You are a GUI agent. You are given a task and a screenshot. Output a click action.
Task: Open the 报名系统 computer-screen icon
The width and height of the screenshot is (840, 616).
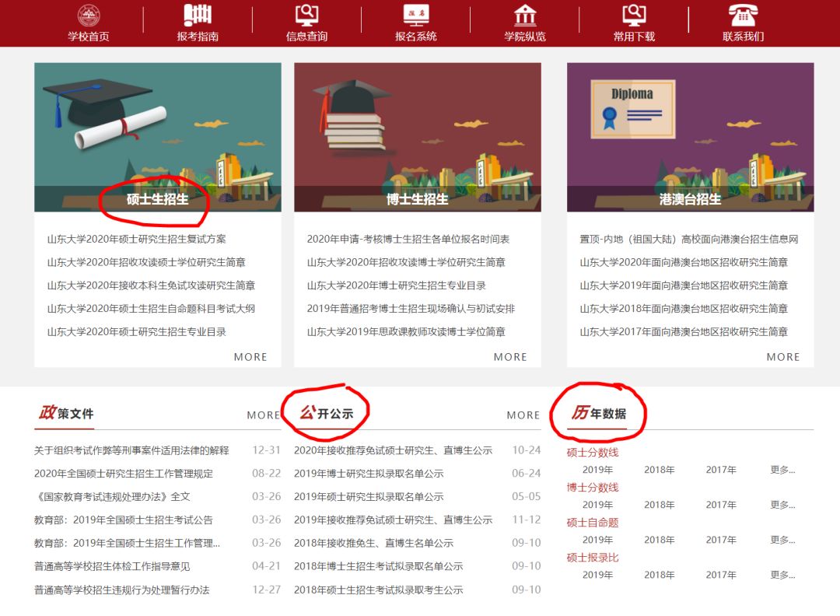tap(416, 13)
